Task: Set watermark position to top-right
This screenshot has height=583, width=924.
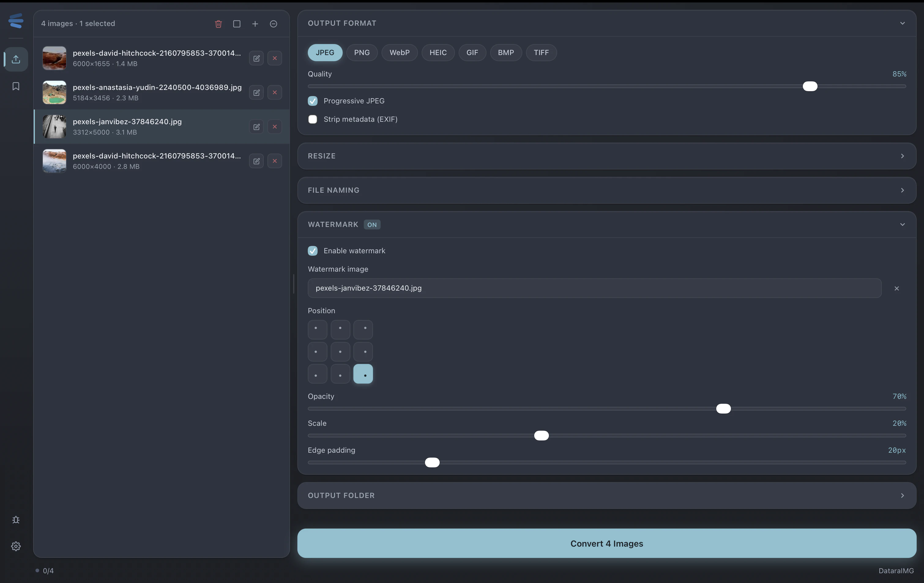Action: pyautogui.click(x=363, y=329)
